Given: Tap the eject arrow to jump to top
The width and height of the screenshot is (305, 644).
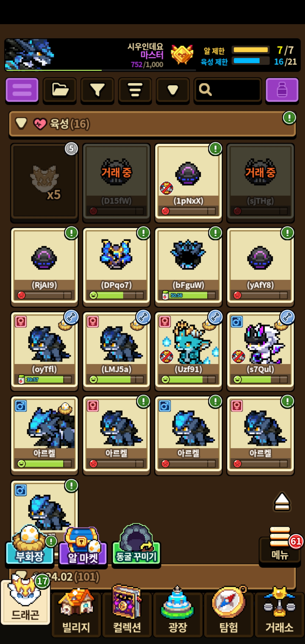Looking at the screenshot, I should point(282,502).
